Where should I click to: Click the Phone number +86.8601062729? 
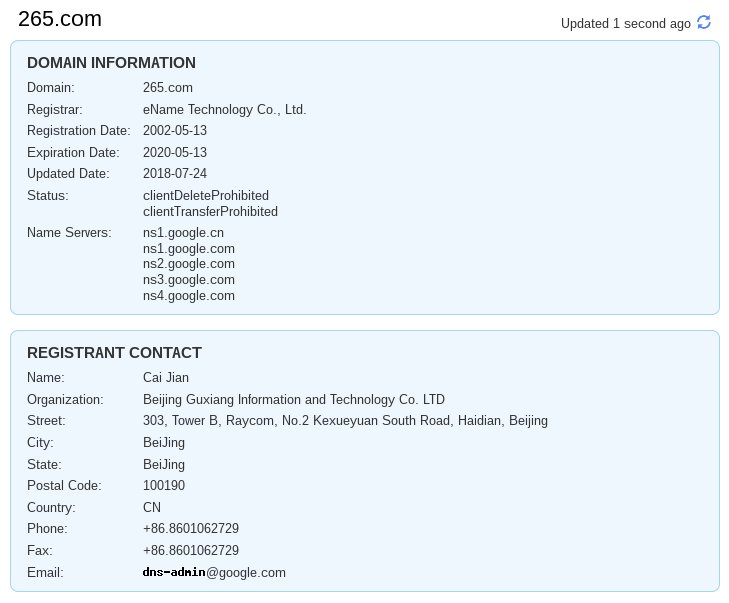click(x=191, y=528)
